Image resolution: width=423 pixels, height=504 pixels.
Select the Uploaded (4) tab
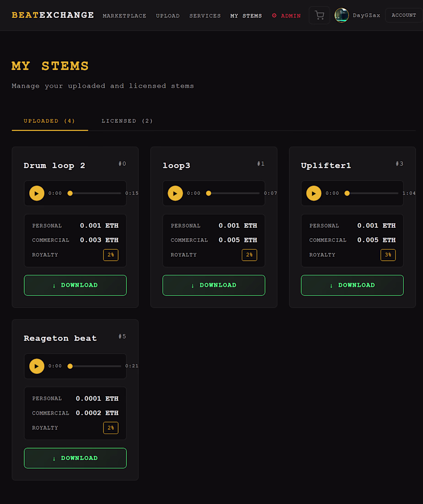49,121
